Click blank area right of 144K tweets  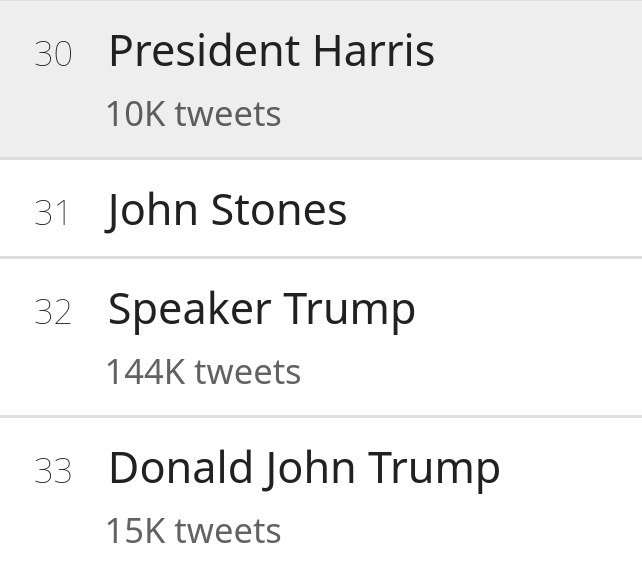470,372
